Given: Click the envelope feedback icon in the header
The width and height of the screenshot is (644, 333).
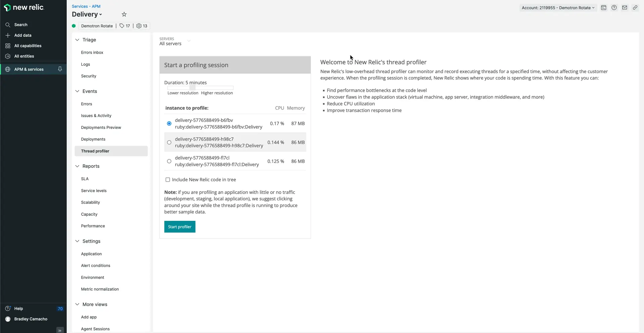Looking at the screenshot, I should [x=624, y=8].
